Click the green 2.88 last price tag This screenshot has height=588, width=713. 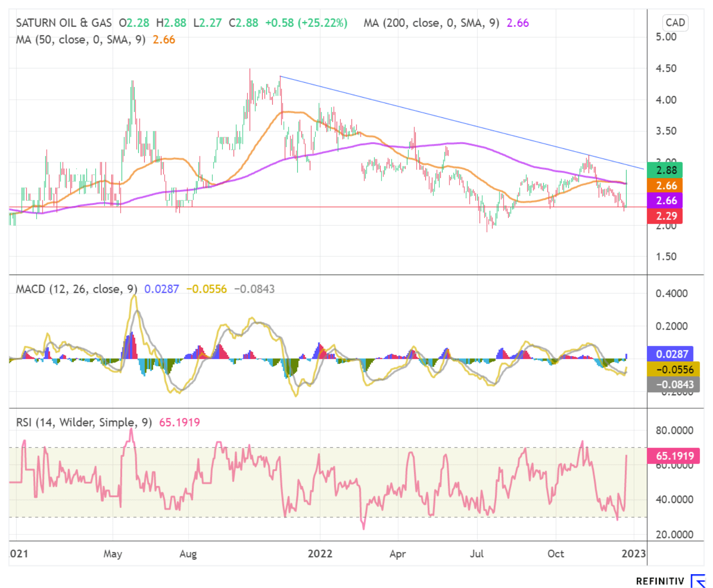665,170
